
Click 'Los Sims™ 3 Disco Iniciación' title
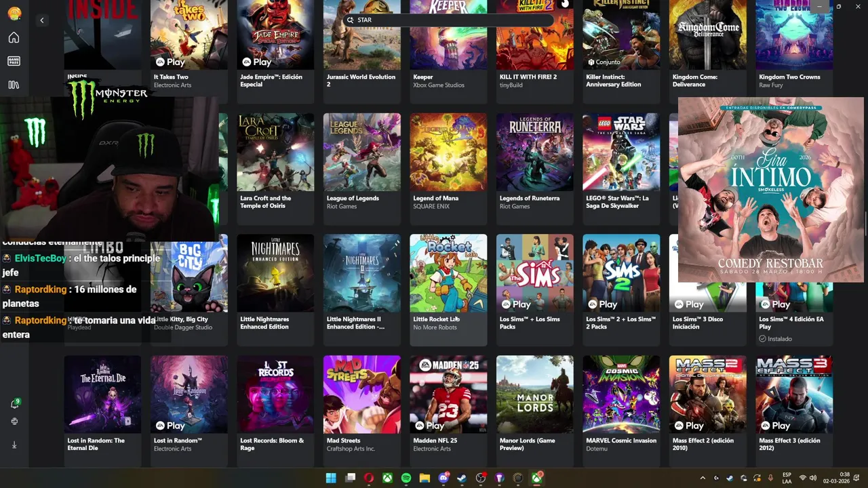[x=698, y=323]
